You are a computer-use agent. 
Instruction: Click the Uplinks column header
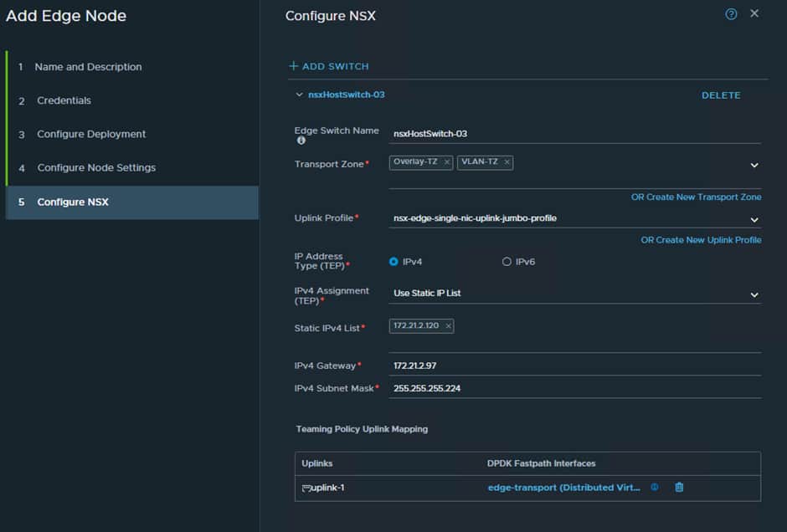tap(316, 463)
